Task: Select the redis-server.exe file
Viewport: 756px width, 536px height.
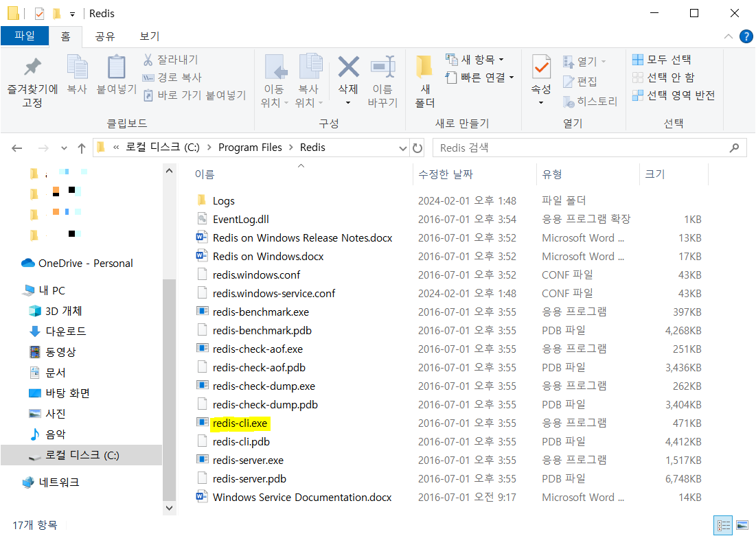Action: pos(248,461)
